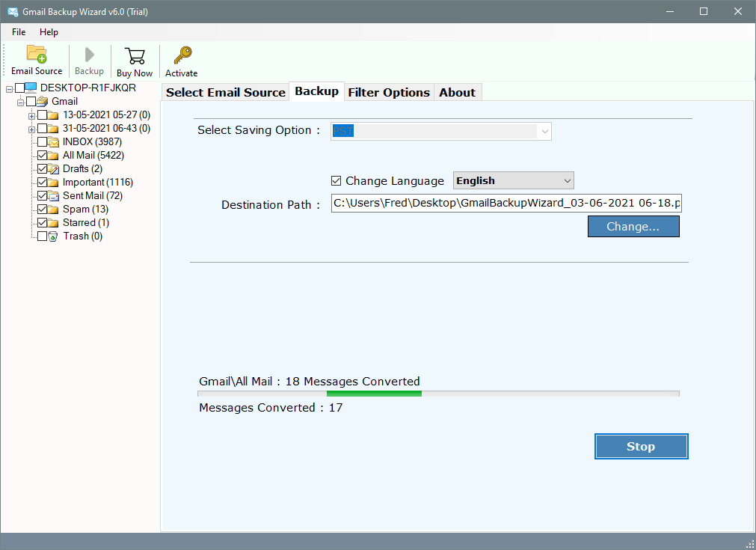Switch to the Select Email Source tab
756x550 pixels.
pyautogui.click(x=226, y=92)
